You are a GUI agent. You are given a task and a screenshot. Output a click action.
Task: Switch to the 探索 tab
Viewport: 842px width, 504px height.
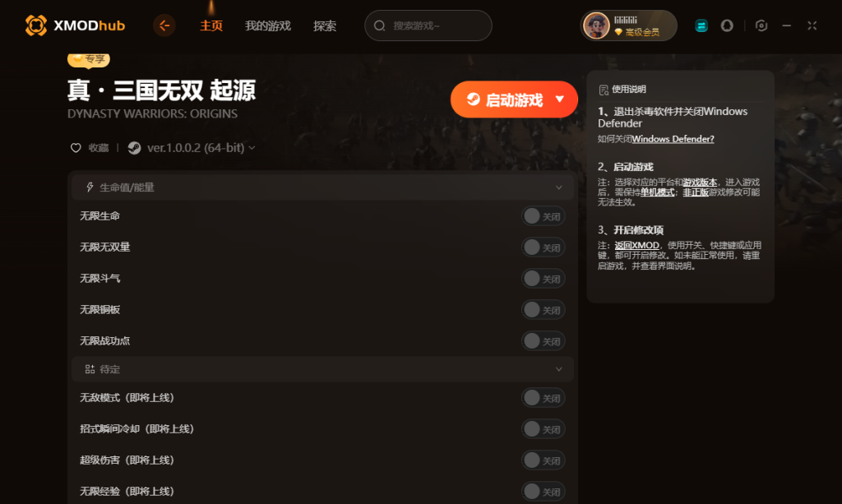coord(325,25)
